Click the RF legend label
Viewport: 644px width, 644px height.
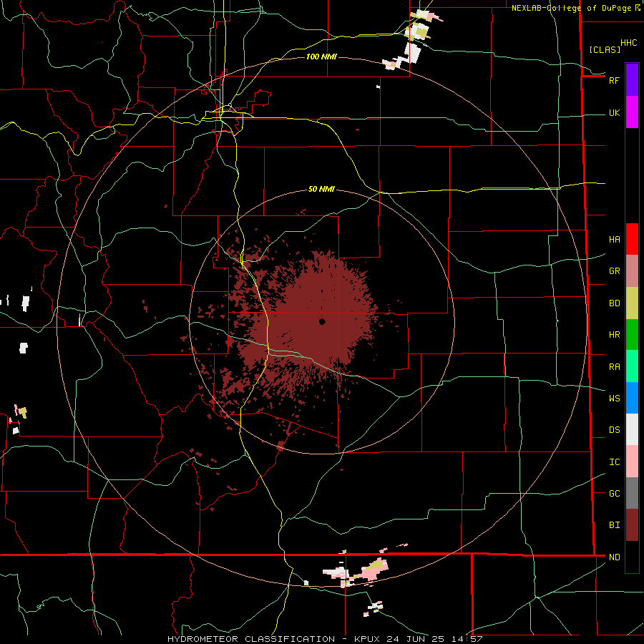click(x=614, y=80)
